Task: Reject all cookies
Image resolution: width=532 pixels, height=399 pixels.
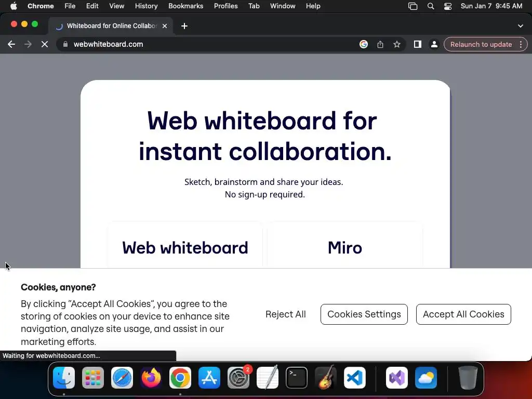Action: coord(285,314)
